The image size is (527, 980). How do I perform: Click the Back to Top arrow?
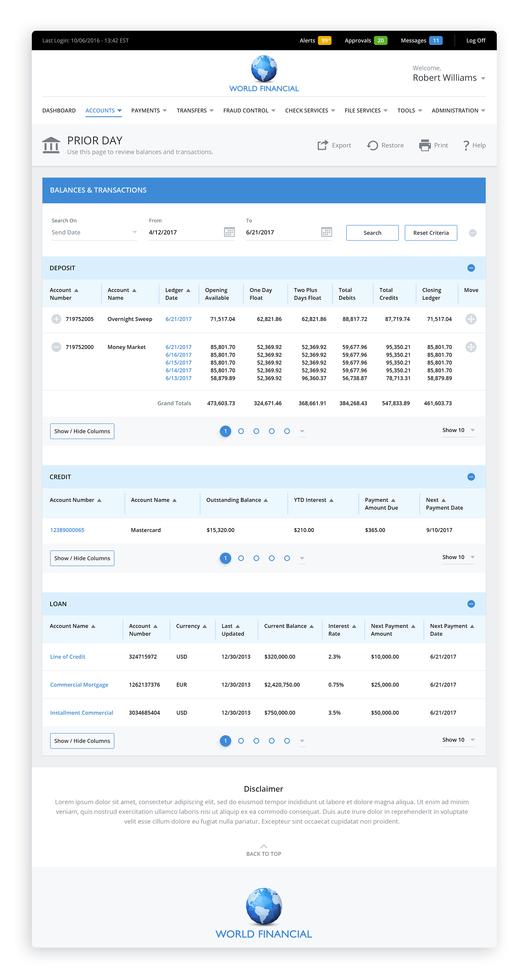pos(263,846)
